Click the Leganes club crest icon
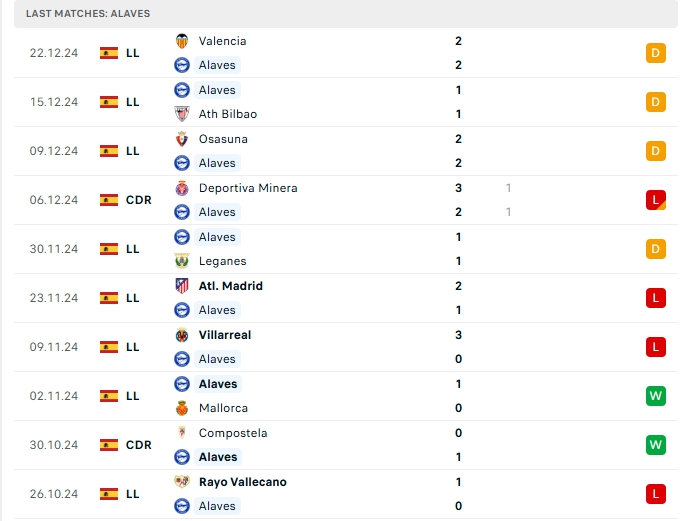This screenshot has height=521, width=690. pos(182,261)
